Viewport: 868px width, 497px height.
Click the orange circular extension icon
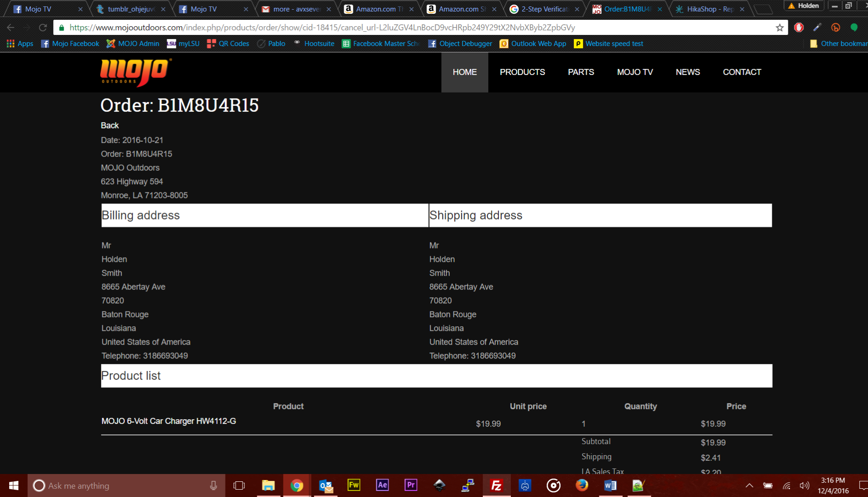(836, 28)
